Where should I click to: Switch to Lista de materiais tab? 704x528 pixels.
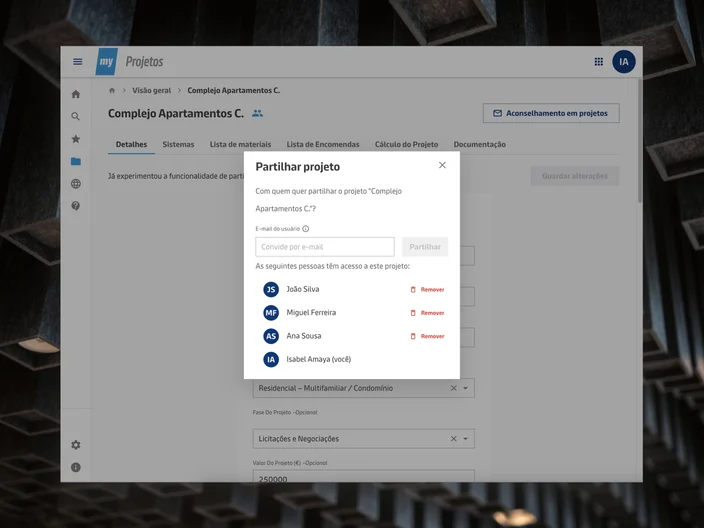click(240, 145)
